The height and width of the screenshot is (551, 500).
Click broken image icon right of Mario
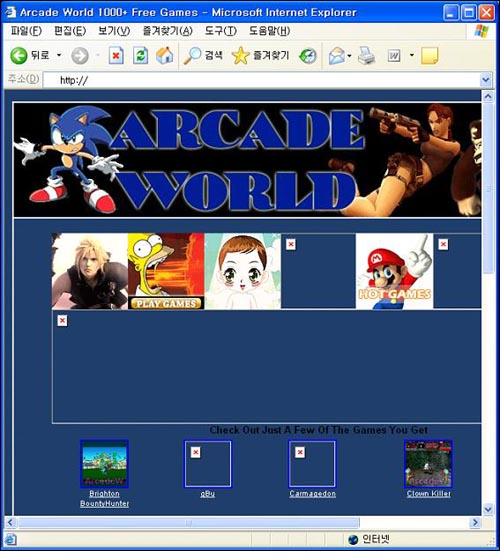(x=443, y=244)
